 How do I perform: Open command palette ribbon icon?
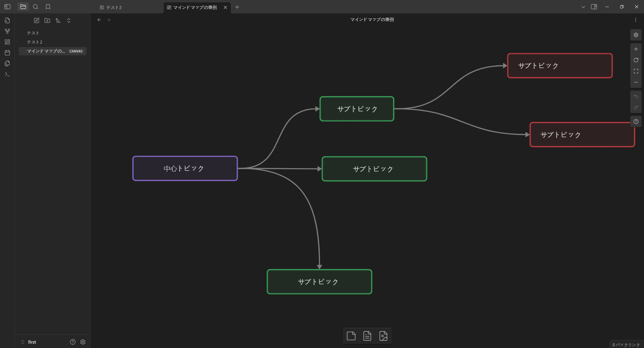click(x=7, y=74)
